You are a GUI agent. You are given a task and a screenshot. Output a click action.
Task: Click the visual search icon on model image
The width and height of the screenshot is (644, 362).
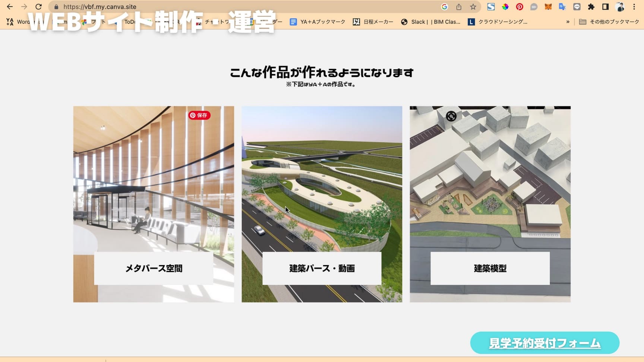tap(451, 116)
